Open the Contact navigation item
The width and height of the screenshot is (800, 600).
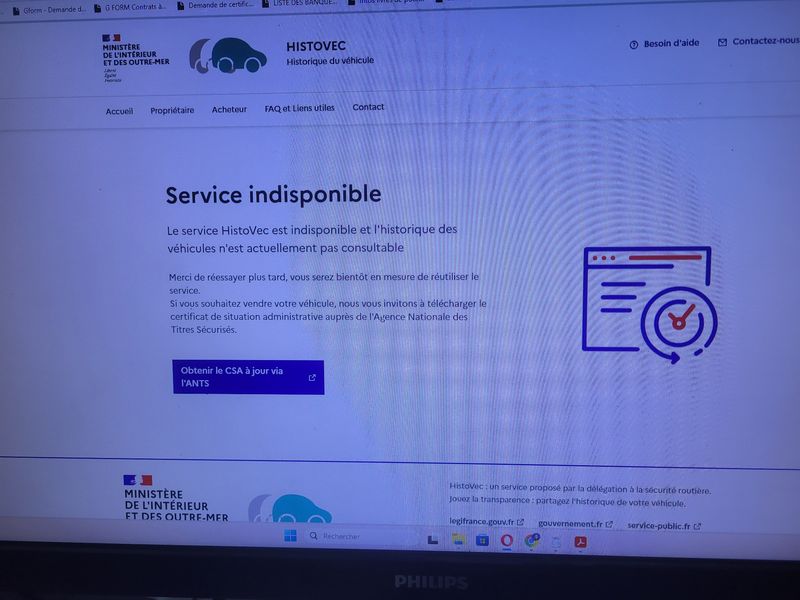click(x=368, y=107)
